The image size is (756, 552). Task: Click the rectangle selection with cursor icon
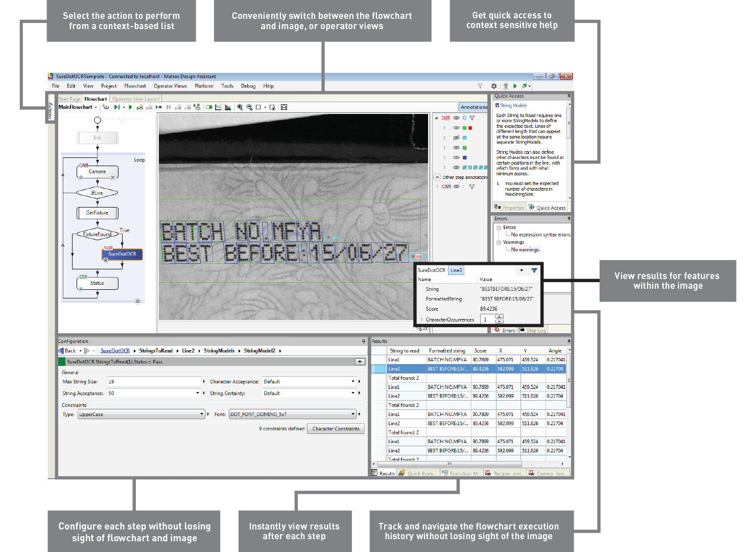point(272,107)
